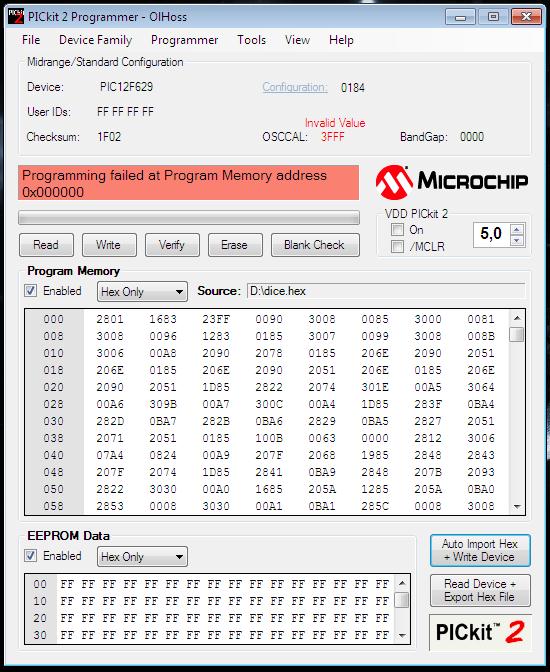This screenshot has height=672, width=550.
Task: Click EEPROM Data scrollbar thumb
Action: 402,600
